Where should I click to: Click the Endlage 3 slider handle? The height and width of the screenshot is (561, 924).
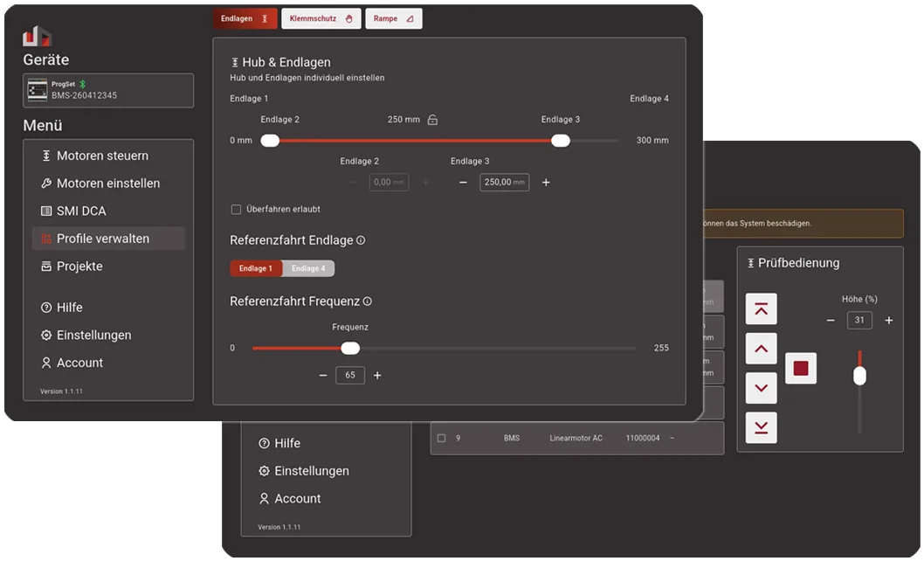[561, 141]
